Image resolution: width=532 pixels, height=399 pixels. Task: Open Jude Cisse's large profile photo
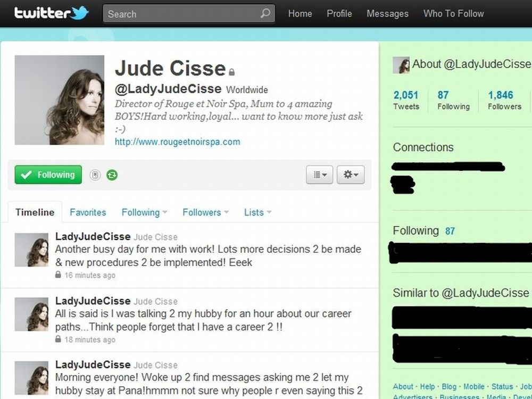[x=60, y=100]
